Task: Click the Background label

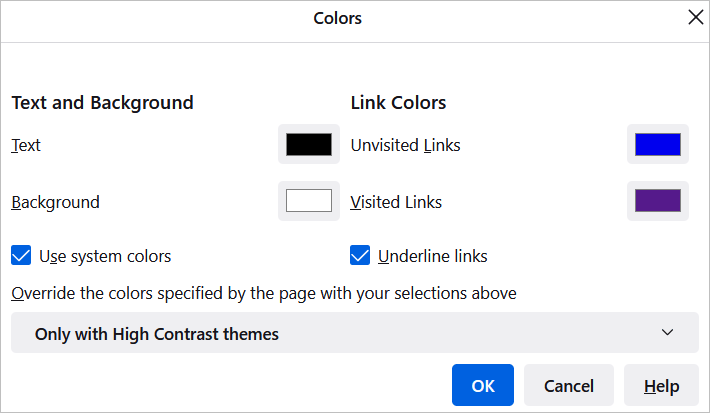Action: (56, 202)
